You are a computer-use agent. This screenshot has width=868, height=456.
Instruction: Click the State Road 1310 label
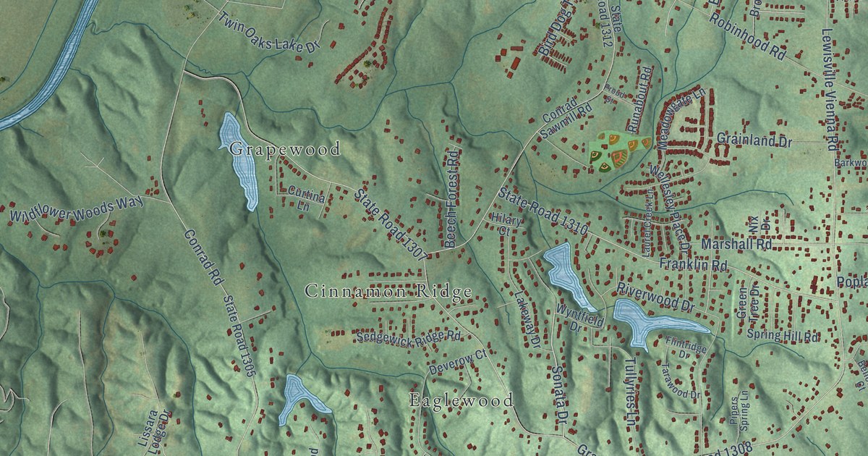[x=542, y=211]
